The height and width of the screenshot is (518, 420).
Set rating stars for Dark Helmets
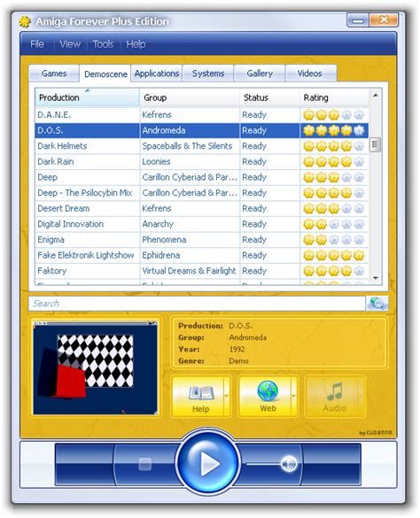(334, 146)
